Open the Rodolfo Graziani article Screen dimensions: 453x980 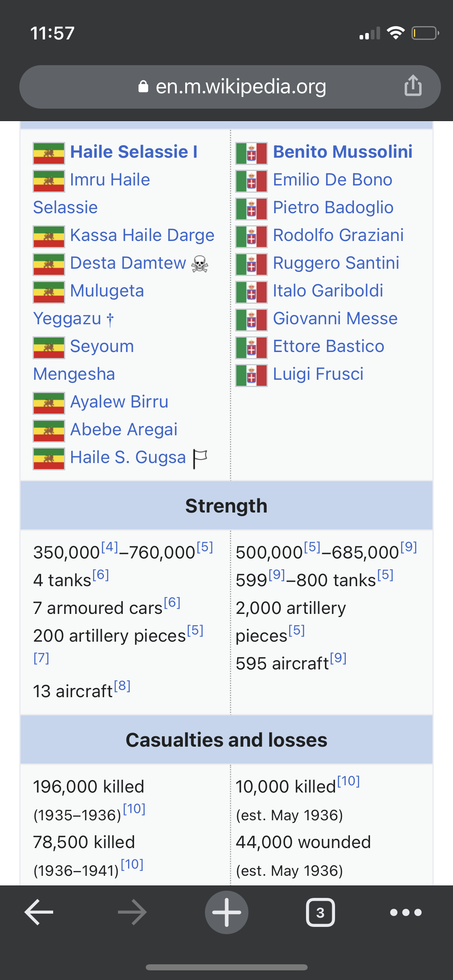pos(338,235)
